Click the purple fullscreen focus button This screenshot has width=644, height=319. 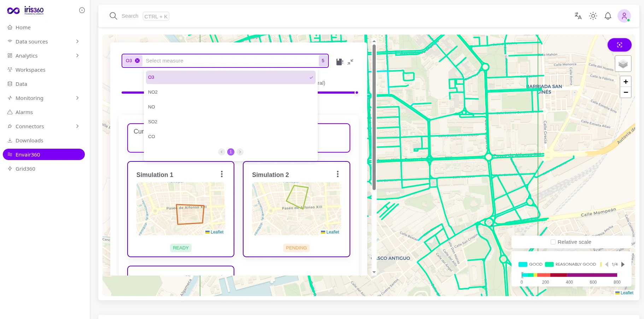pyautogui.click(x=620, y=45)
